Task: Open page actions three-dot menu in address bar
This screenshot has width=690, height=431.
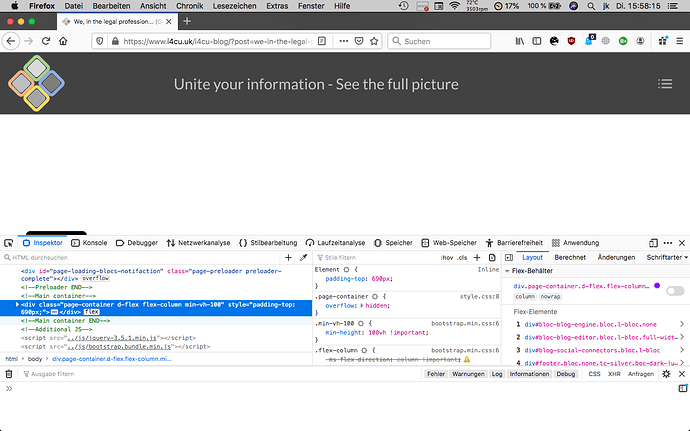Action: tap(344, 41)
